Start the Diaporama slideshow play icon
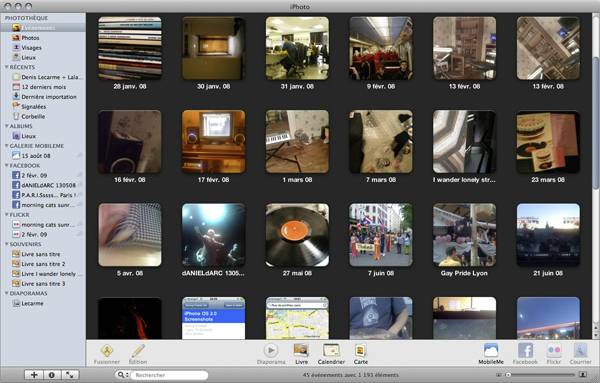Image resolution: width=600 pixels, height=383 pixels. point(271,350)
